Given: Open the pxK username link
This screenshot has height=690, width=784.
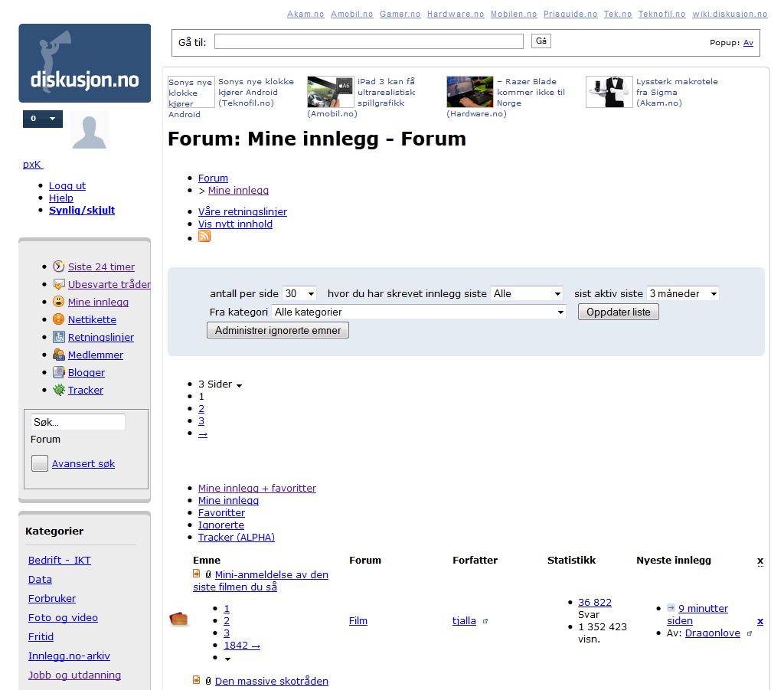Looking at the screenshot, I should (33, 164).
